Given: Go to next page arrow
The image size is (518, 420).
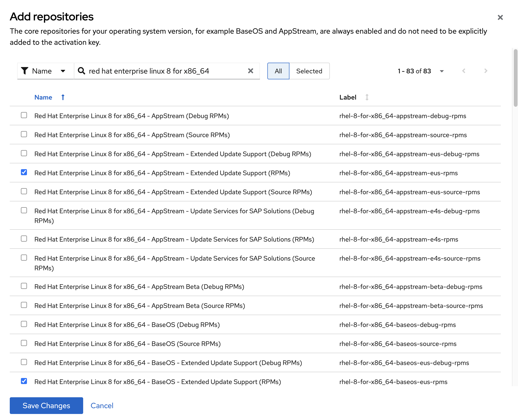Looking at the screenshot, I should [485, 71].
